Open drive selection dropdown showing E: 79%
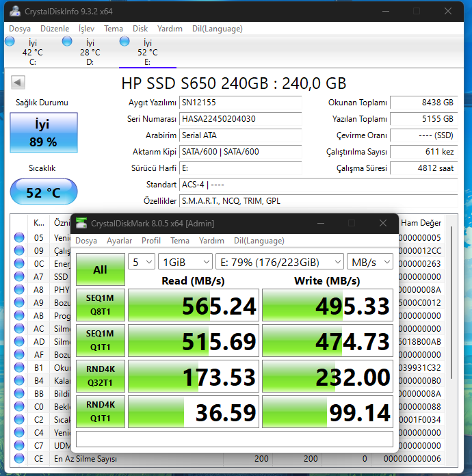 tap(279, 262)
